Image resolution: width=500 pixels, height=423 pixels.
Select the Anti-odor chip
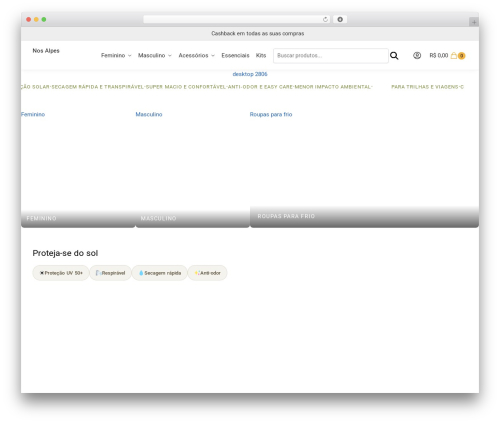pyautogui.click(x=207, y=273)
